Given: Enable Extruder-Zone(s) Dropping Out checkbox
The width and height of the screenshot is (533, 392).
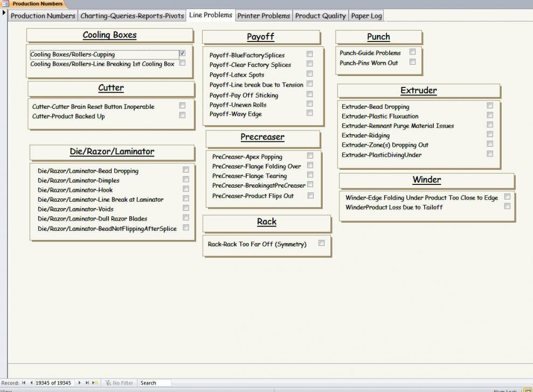Looking at the screenshot, I should 490,143.
